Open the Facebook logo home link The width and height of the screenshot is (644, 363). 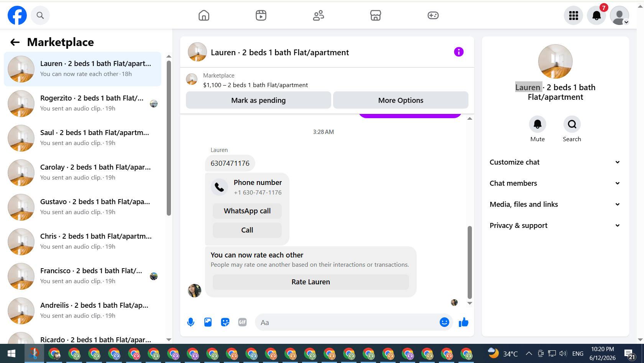coord(17,15)
